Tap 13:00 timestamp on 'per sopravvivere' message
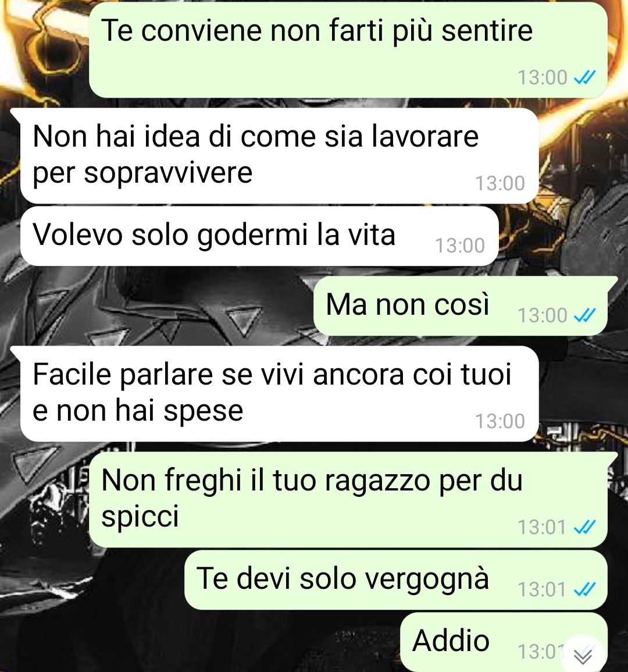 500,183
